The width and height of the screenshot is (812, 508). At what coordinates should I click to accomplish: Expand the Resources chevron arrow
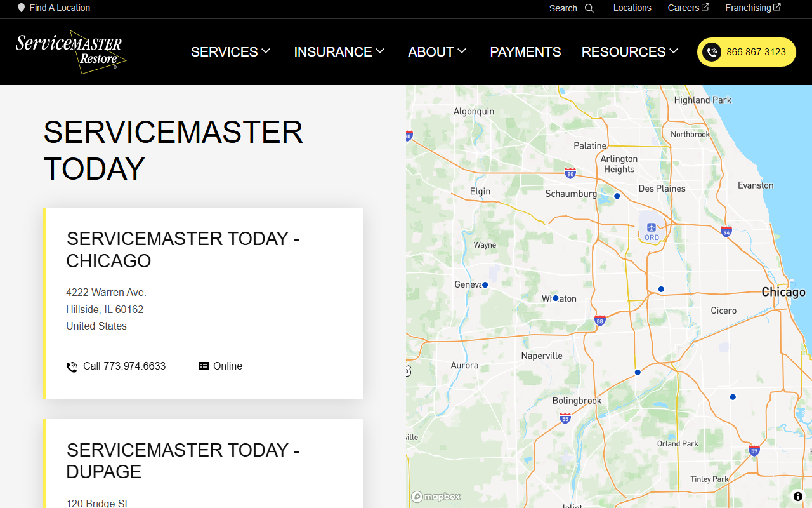[x=674, y=51]
